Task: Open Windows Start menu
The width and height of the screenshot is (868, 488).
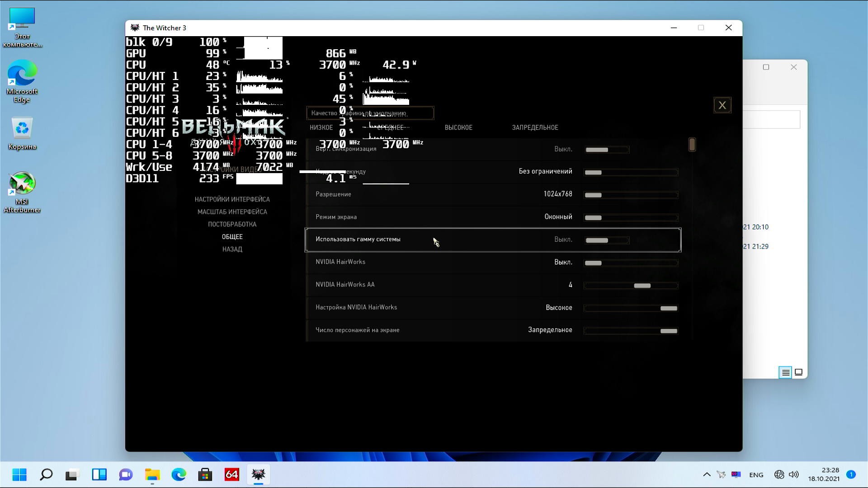Action: (19, 474)
